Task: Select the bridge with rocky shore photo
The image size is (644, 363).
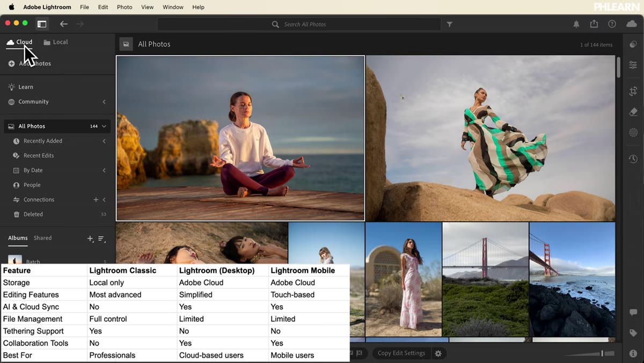Action: tap(572, 279)
